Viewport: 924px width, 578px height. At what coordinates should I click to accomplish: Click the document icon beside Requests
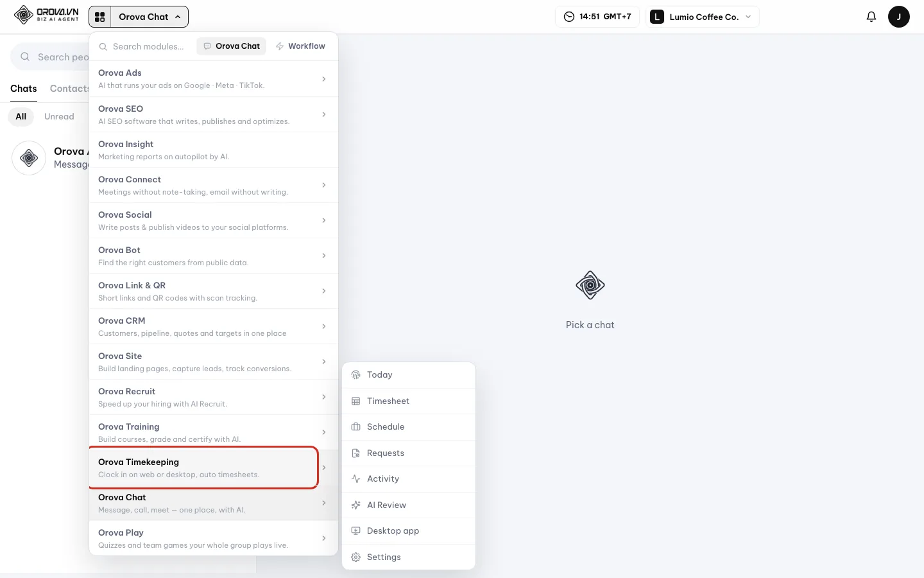[x=356, y=453]
